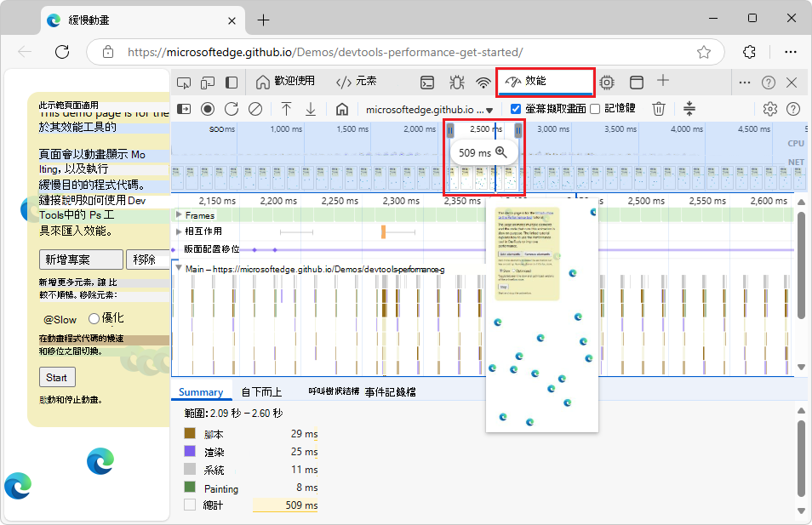Click the 版面配置移位 track label

[212, 249]
